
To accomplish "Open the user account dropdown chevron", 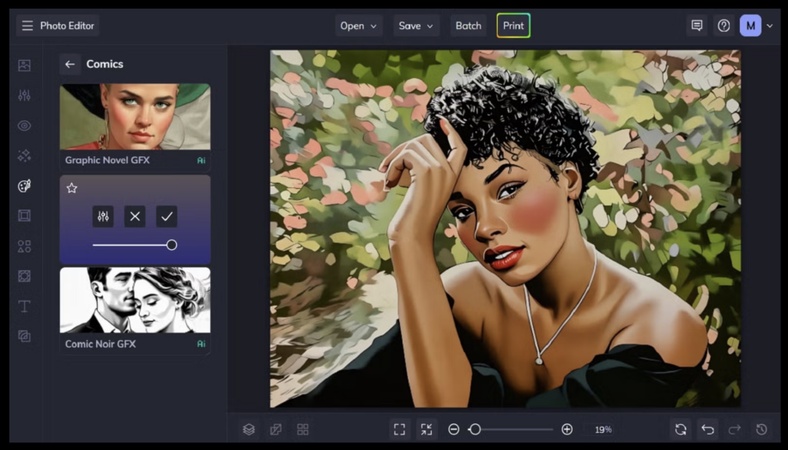I will [769, 26].
